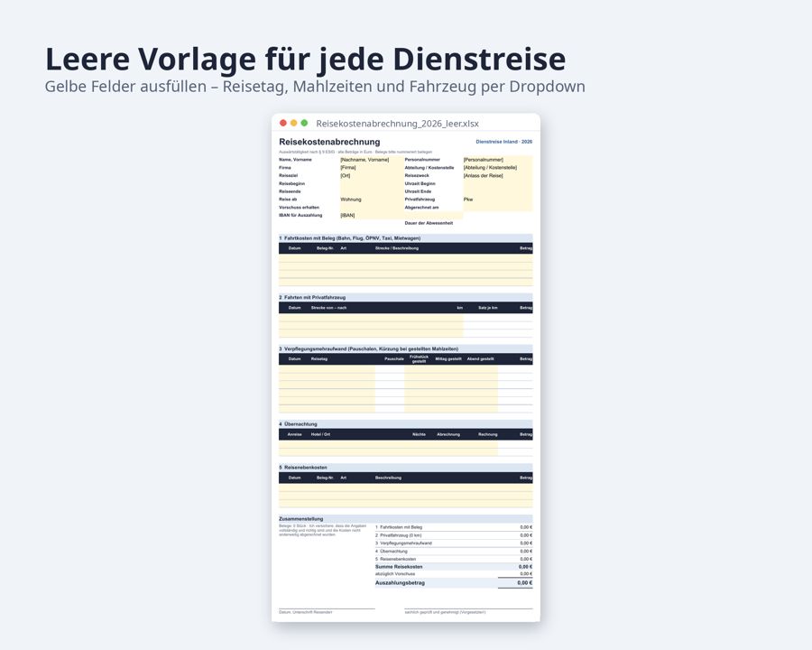The width and height of the screenshot is (812, 650).
Task: Open the first Reisetag dropdown cell
Action: (342, 369)
